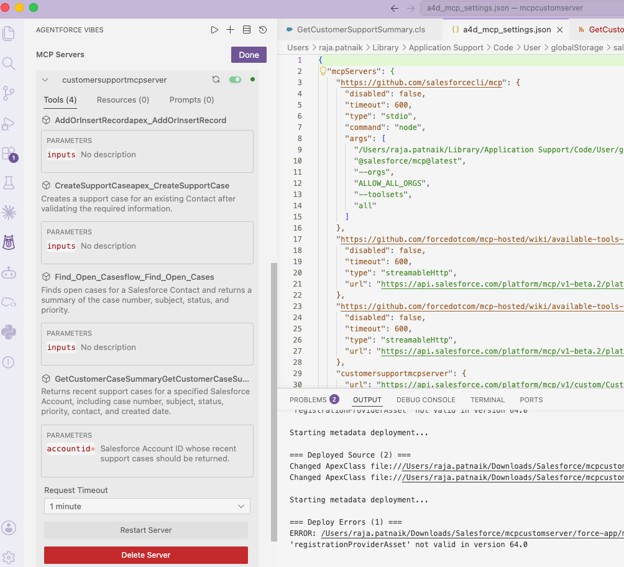Open the TERMINAL panel tab
624x567 pixels.
pyautogui.click(x=487, y=400)
